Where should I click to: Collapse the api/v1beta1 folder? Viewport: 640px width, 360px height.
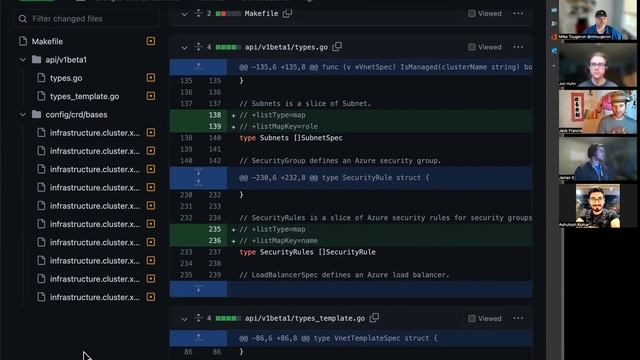23,60
